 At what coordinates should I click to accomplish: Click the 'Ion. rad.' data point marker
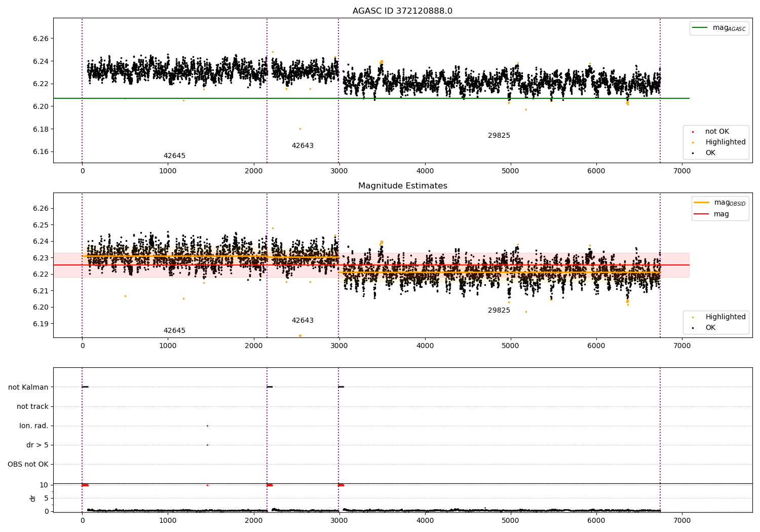coord(207,426)
